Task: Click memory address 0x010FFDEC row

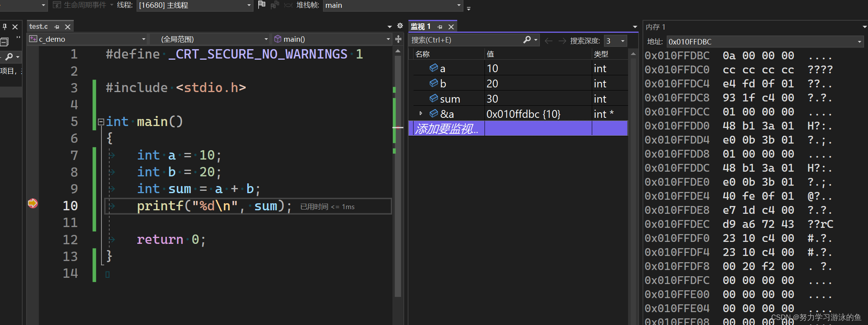Action: point(738,224)
